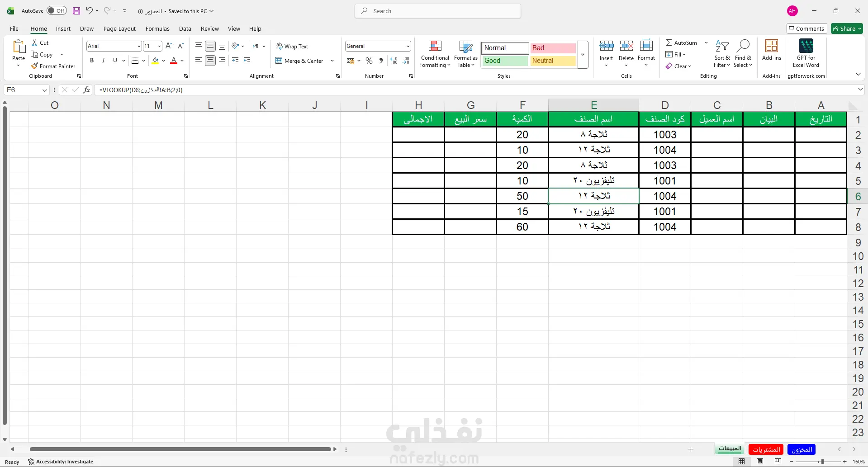Screen dimensions: 868x467
Task: Toggle Italic formatting
Action: (104, 60)
